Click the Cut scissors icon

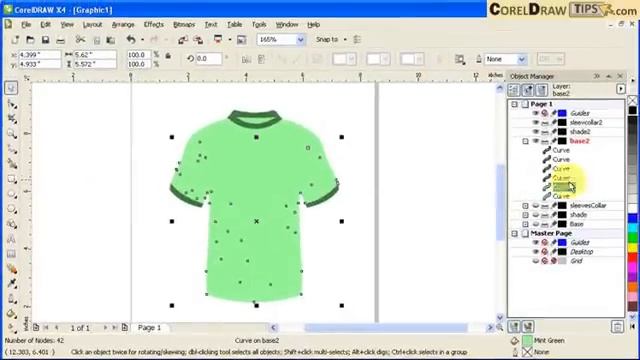click(80, 40)
